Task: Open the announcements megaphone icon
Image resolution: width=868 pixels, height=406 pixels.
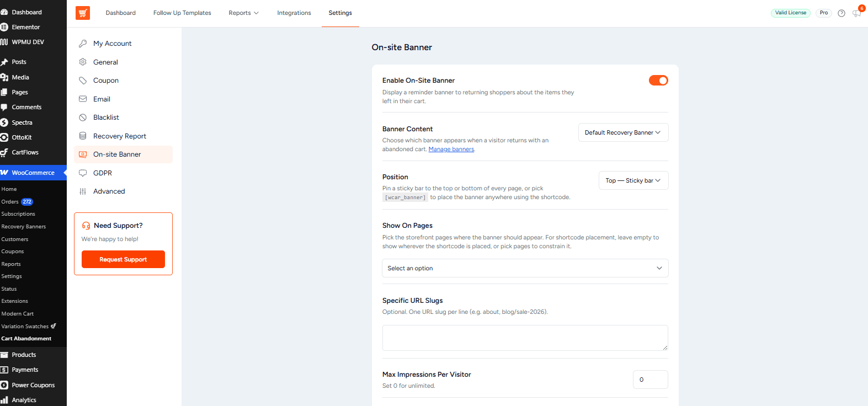Action: (856, 13)
